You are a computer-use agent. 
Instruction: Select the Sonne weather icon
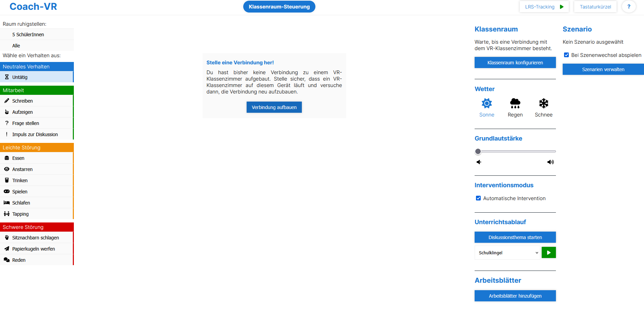pos(486,103)
